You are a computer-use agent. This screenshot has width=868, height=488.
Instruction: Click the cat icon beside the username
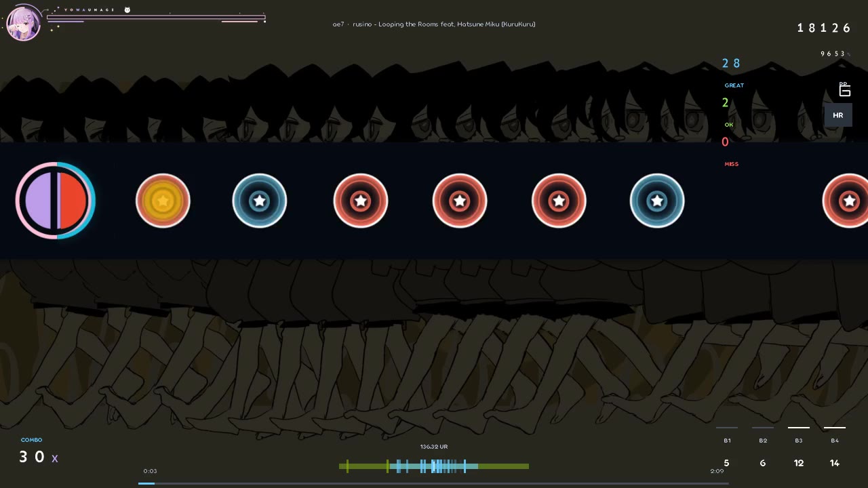(127, 10)
